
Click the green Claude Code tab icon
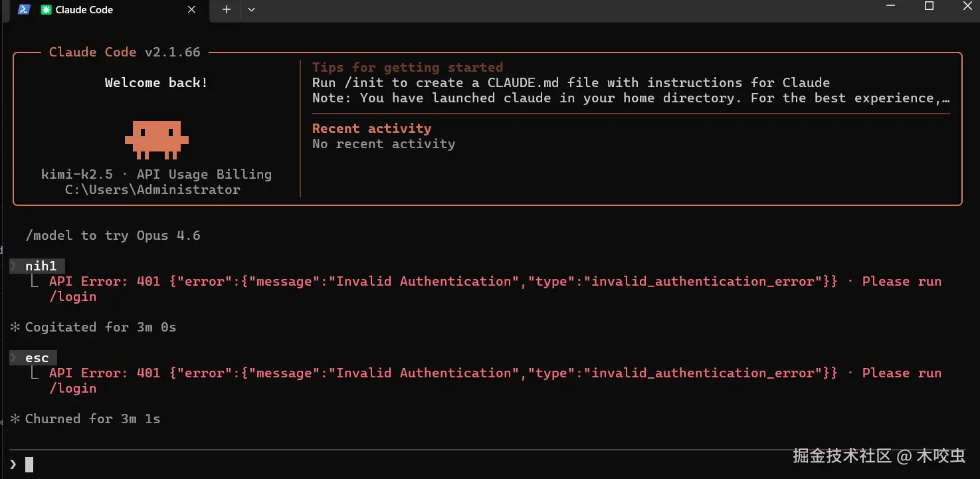coord(46,10)
